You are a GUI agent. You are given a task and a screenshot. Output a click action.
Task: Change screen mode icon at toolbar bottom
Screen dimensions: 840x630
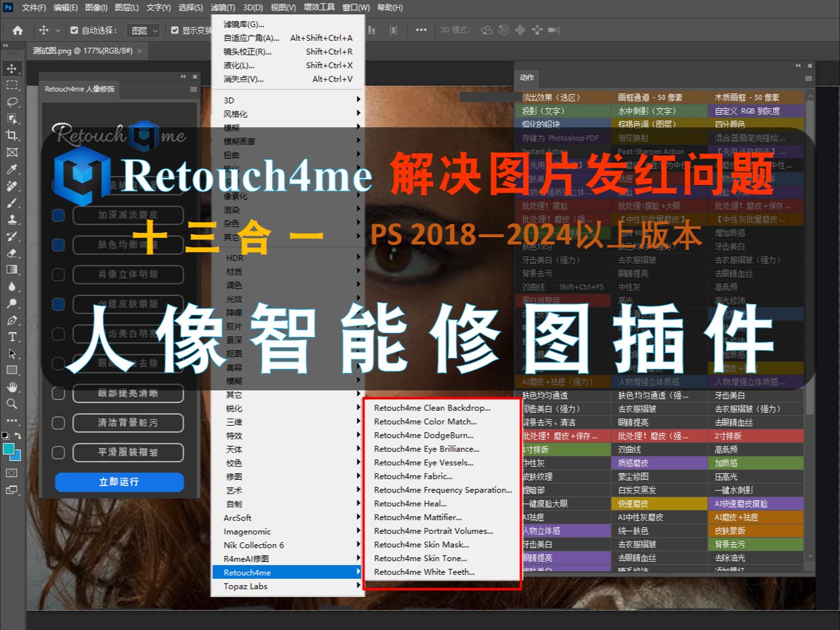tap(12, 490)
